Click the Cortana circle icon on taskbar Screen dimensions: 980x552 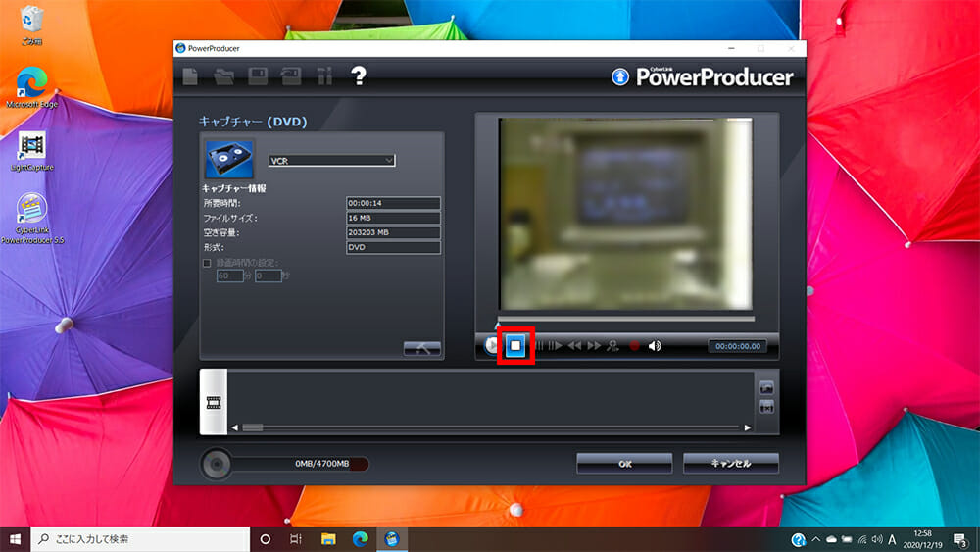pyautogui.click(x=265, y=539)
